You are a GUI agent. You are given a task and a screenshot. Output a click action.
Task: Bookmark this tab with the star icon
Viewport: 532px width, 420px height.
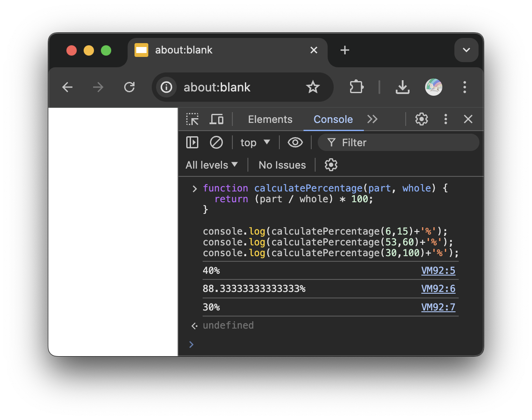pos(313,87)
